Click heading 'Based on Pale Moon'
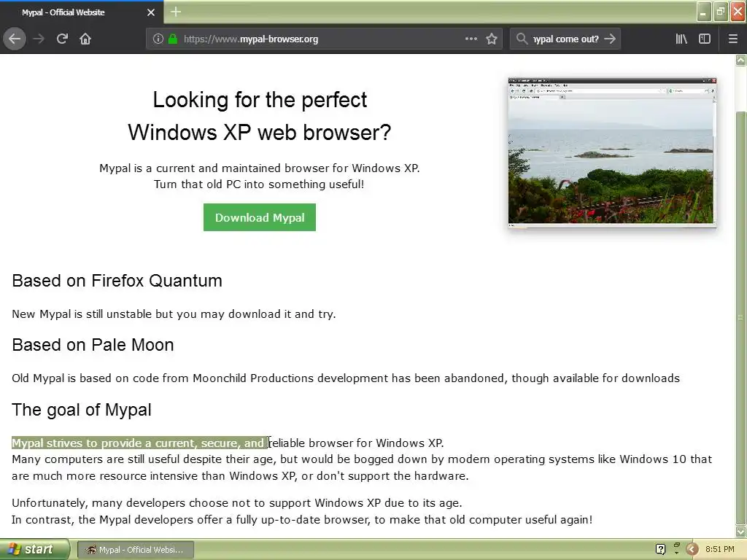Viewport: 747px width, 560px height. (x=93, y=345)
